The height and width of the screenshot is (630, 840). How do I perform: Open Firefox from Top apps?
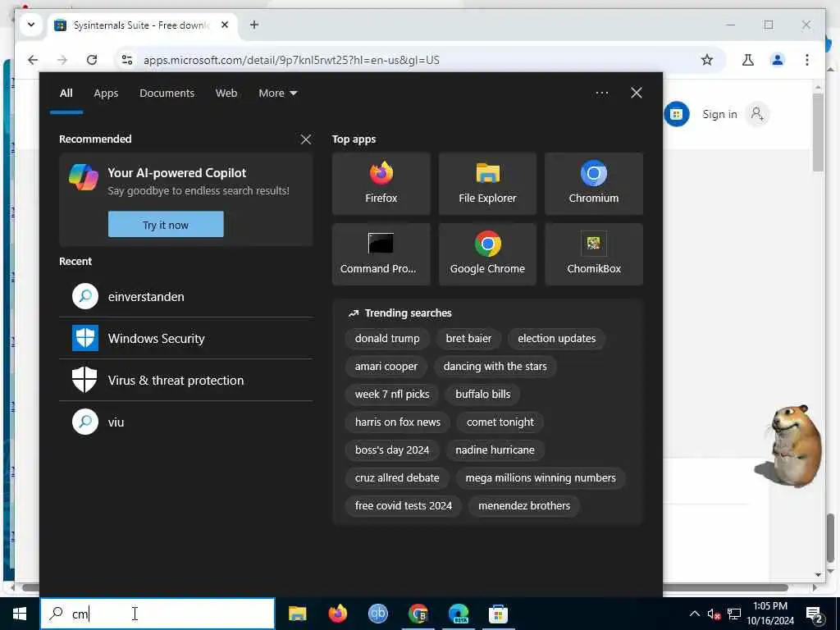point(381,184)
